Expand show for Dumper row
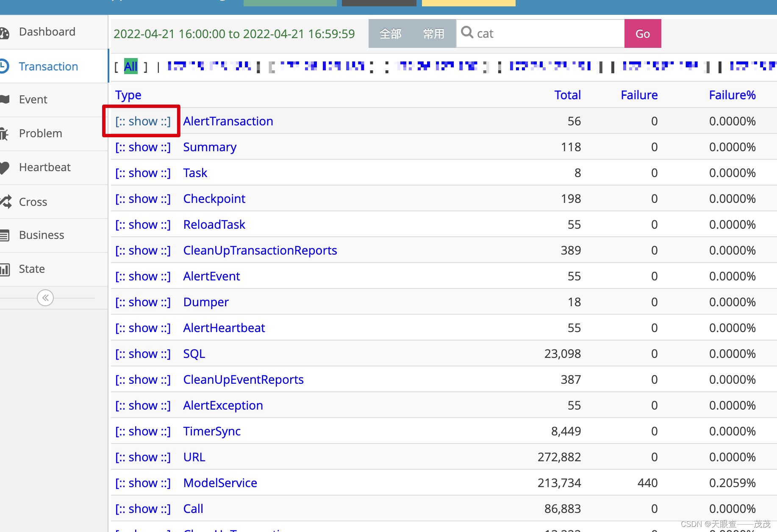This screenshot has height=532, width=777. pyautogui.click(x=143, y=302)
